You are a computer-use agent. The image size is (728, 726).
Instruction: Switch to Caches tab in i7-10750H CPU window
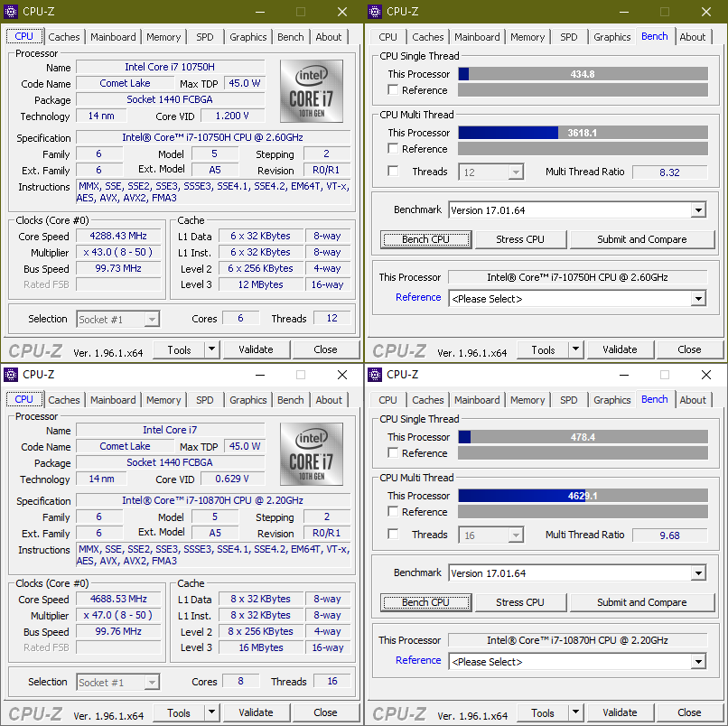[x=64, y=37]
